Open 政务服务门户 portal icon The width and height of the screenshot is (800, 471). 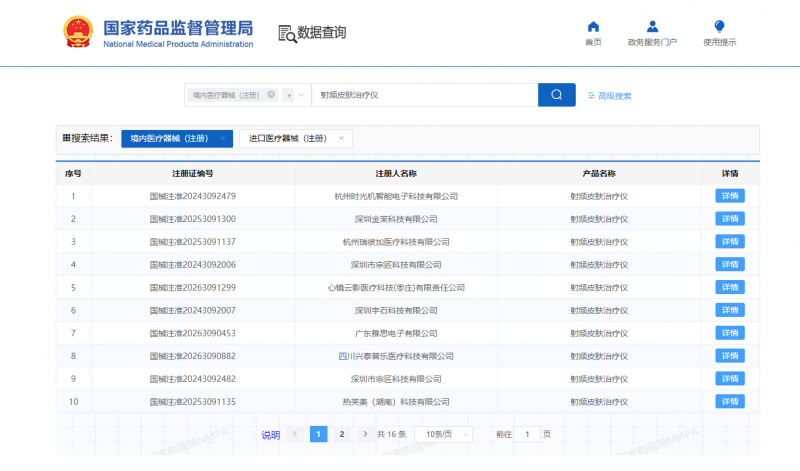pyautogui.click(x=652, y=27)
